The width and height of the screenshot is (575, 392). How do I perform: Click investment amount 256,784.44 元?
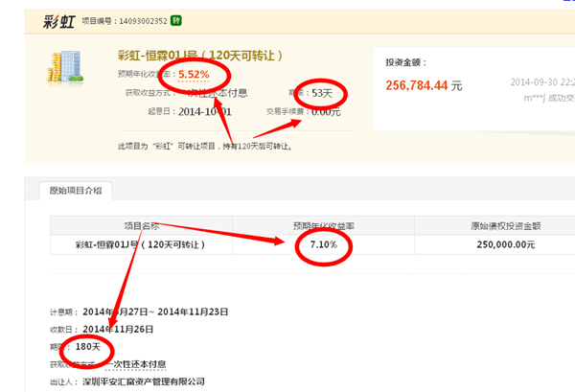click(424, 86)
